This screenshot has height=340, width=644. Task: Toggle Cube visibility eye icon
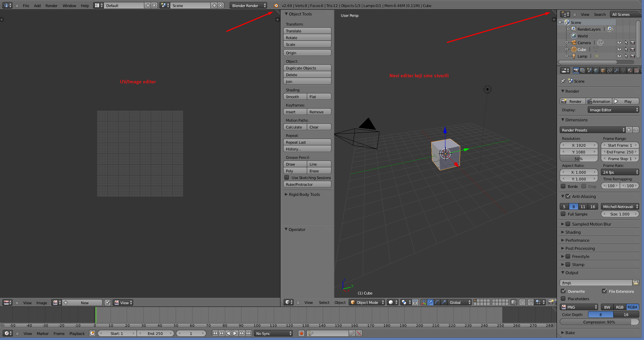tap(619, 49)
